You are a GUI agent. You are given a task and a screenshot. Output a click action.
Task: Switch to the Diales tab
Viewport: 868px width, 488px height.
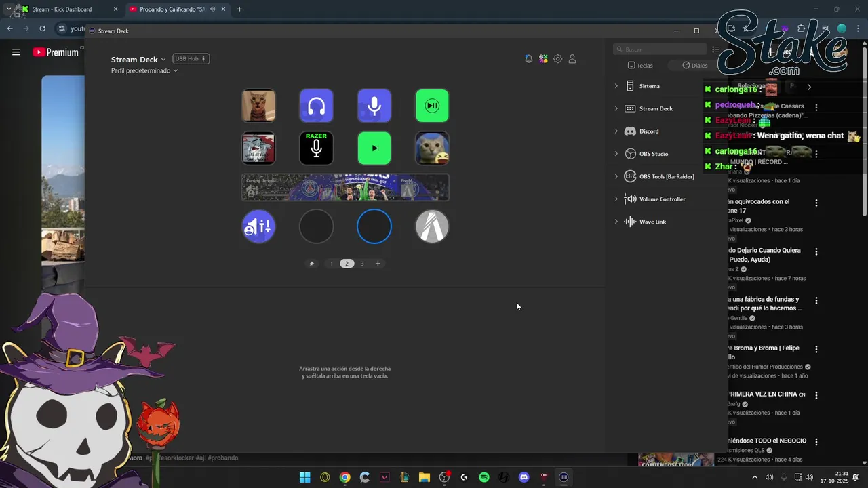click(694, 66)
